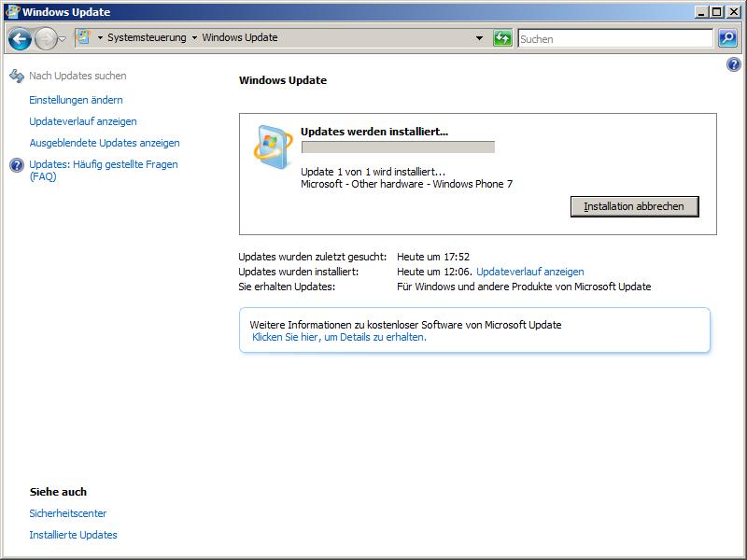Click the update installation progress bar

(x=398, y=147)
